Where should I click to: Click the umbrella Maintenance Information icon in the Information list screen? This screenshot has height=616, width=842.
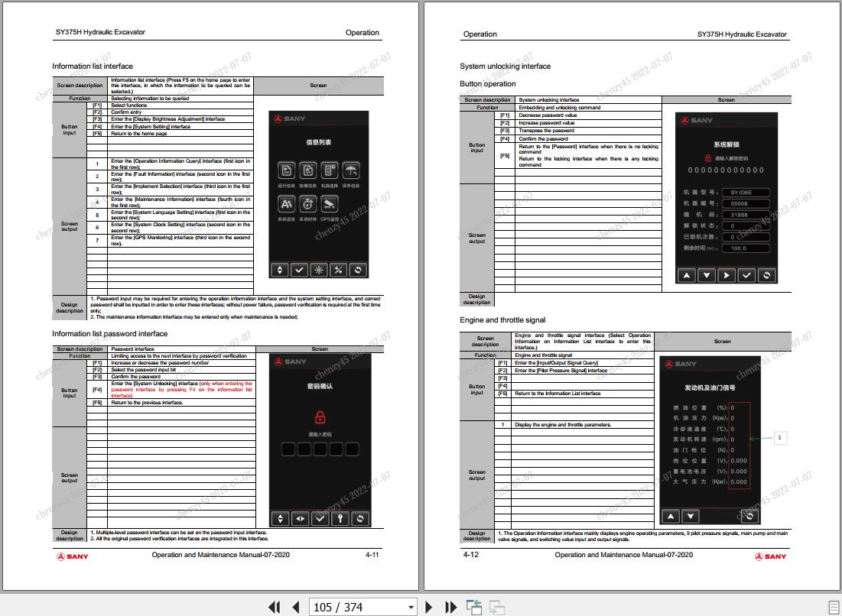pyautogui.click(x=351, y=170)
